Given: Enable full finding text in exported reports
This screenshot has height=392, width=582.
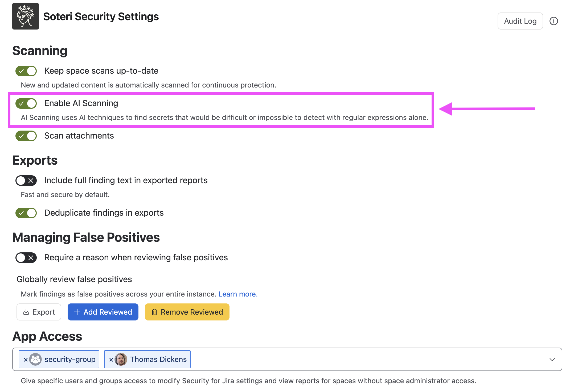Looking at the screenshot, I should [26, 181].
